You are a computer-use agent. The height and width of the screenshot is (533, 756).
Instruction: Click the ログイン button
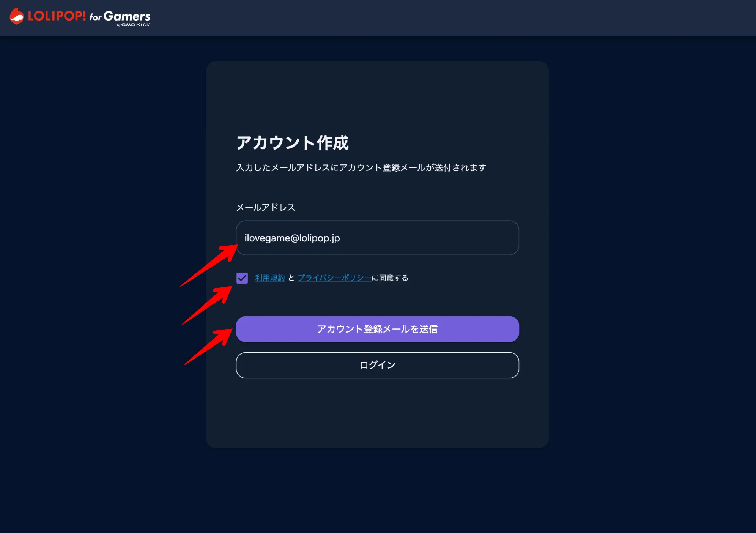pyautogui.click(x=378, y=365)
